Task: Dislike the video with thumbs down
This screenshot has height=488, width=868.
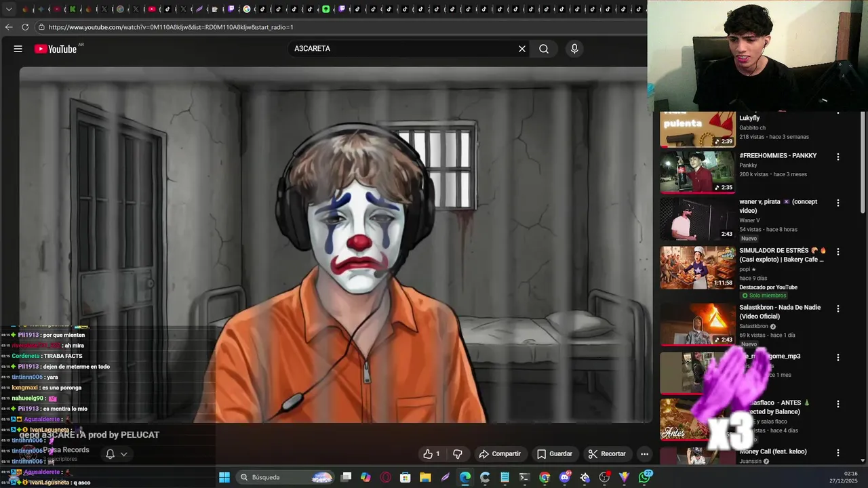Action: click(458, 454)
